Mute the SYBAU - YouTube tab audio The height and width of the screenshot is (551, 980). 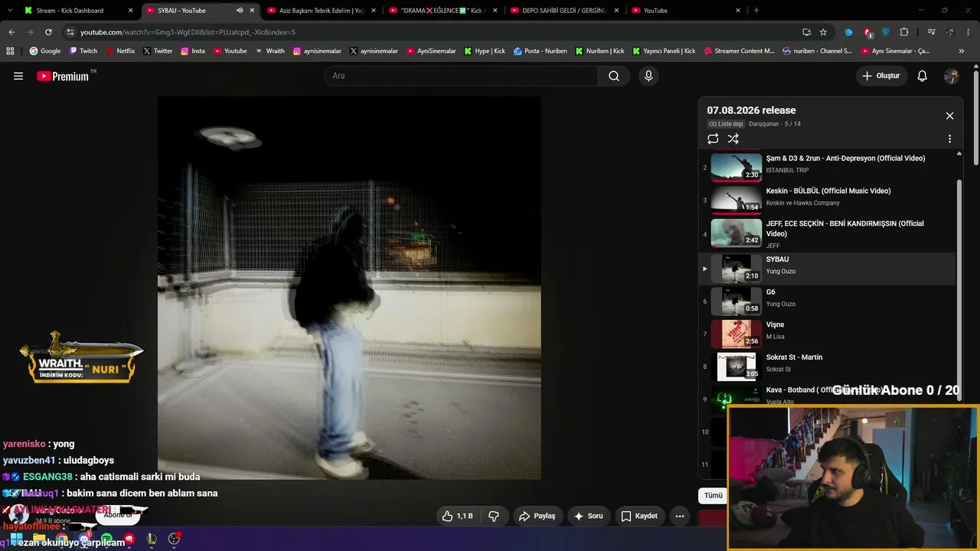tap(240, 11)
